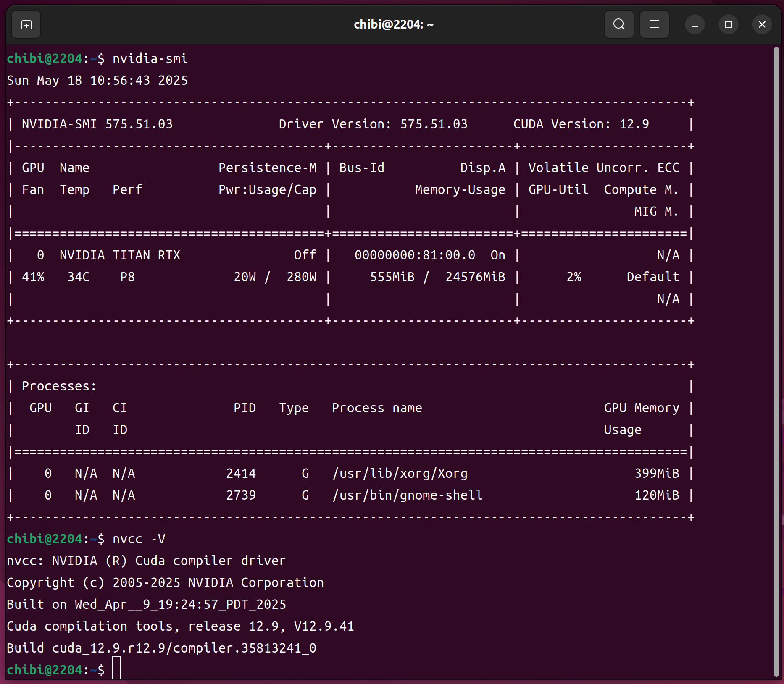
Task: Click the Processes: table heading
Action: pyautogui.click(x=59, y=386)
